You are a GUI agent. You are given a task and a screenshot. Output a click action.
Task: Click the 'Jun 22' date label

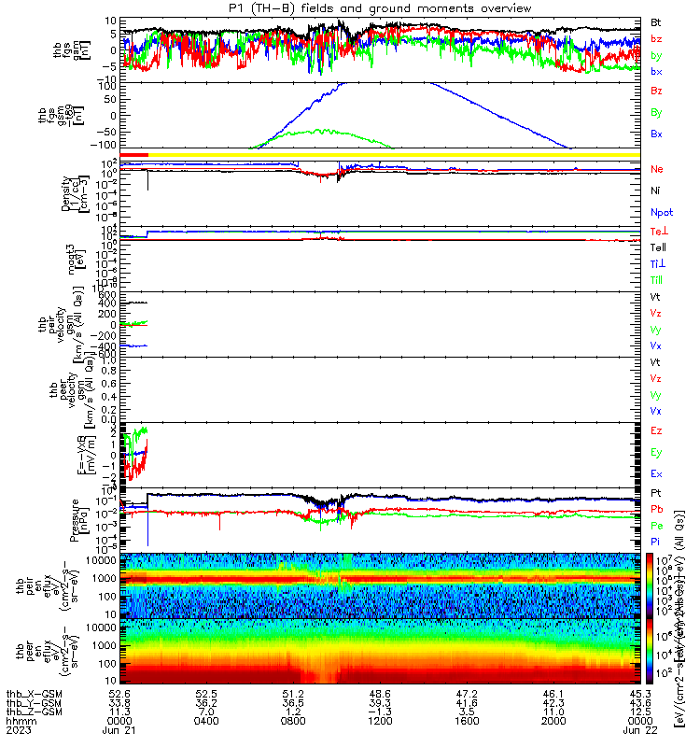[640, 730]
